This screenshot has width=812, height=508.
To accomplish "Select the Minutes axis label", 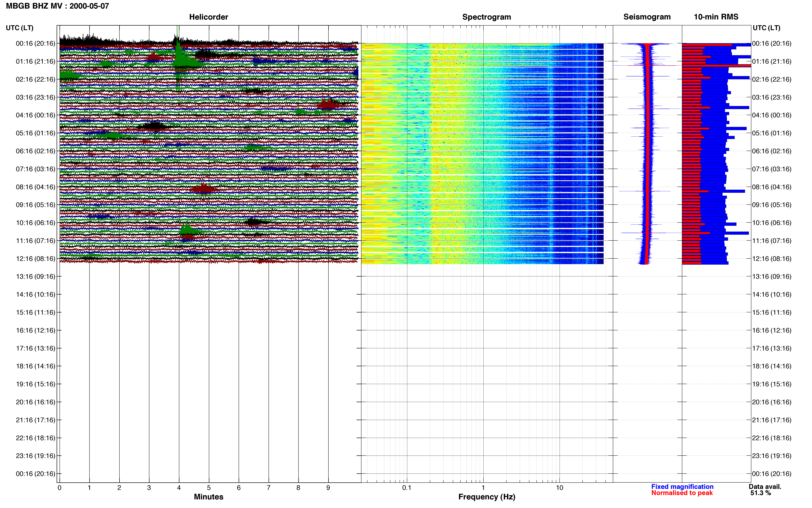I will click(x=209, y=497).
